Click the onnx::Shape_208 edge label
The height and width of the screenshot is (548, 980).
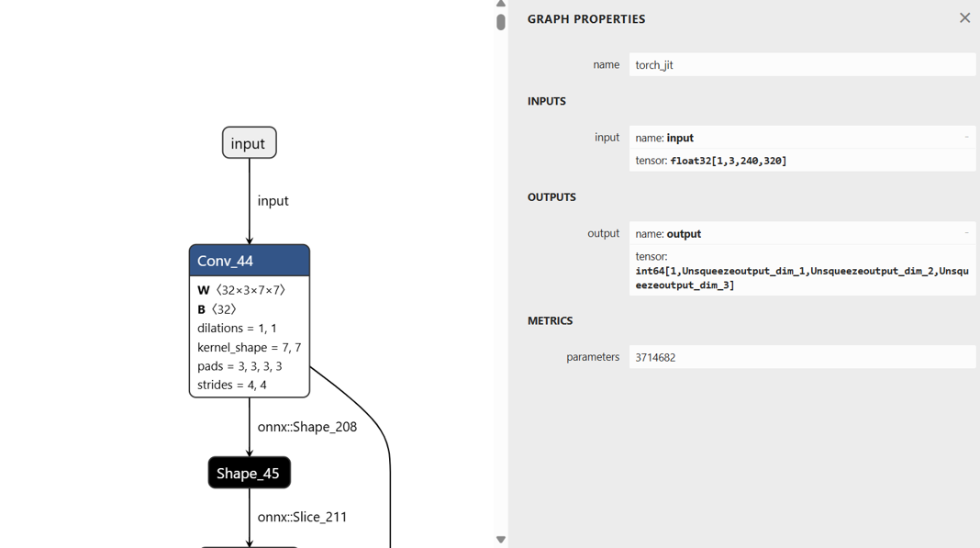pyautogui.click(x=306, y=427)
